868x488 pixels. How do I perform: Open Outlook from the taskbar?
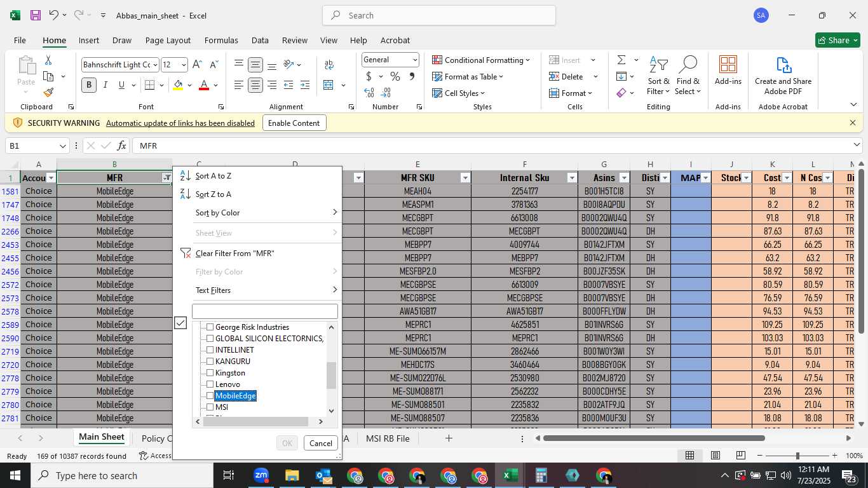click(323, 475)
